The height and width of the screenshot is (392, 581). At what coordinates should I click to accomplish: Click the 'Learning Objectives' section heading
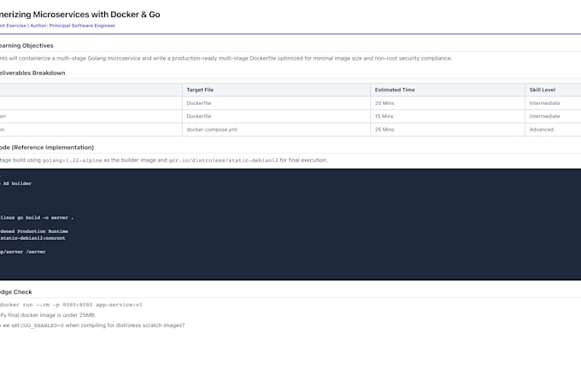(26, 45)
